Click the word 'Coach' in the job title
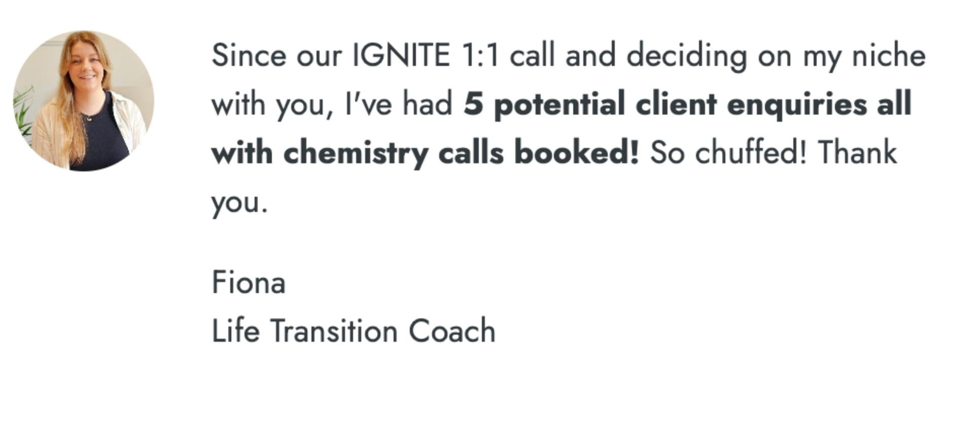This screenshot has height=430, width=980. point(452,331)
